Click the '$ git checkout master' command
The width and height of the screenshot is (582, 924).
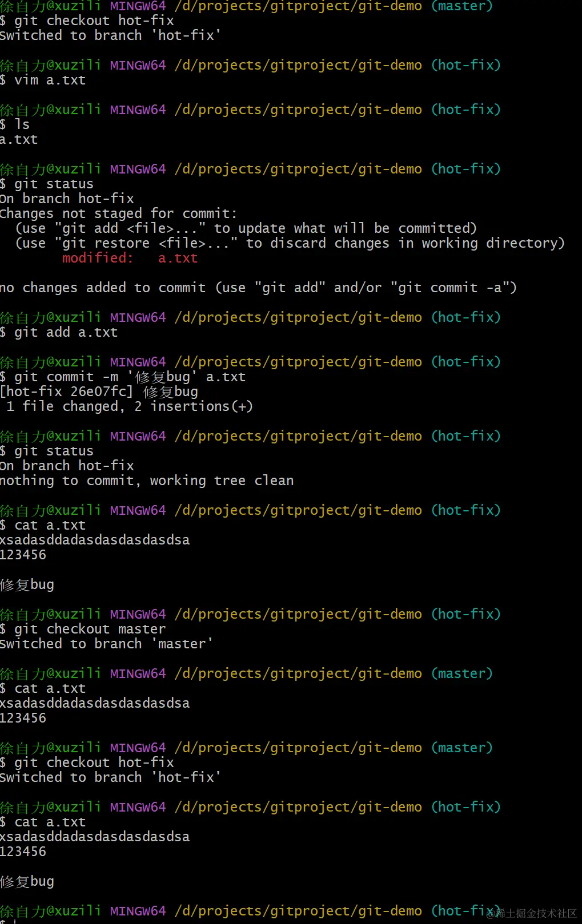(x=83, y=629)
